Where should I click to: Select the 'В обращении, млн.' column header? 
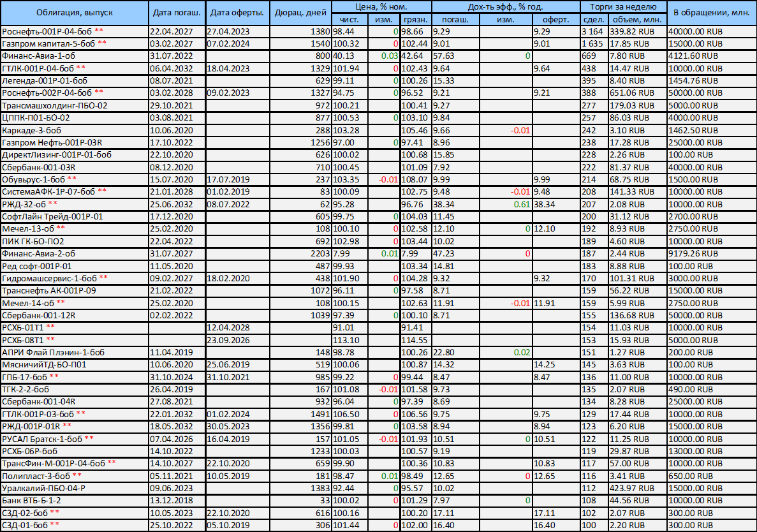(x=712, y=13)
